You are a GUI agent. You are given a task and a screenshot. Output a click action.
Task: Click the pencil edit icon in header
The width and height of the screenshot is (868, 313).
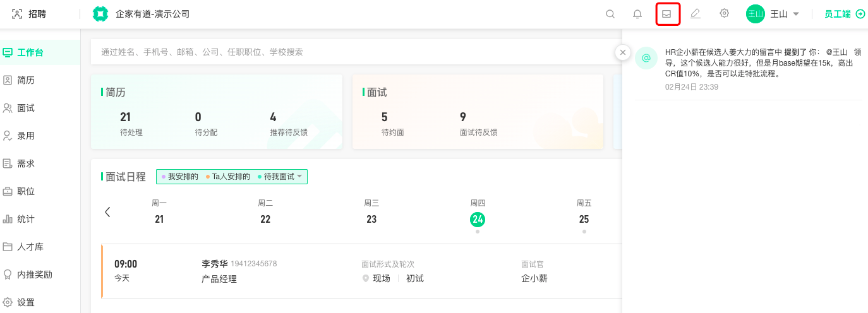pos(696,14)
